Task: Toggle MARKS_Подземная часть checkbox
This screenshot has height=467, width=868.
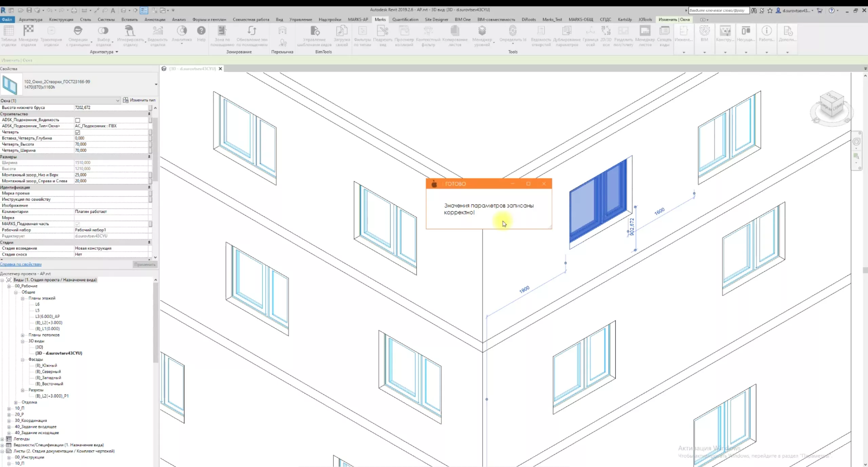Action: pyautogui.click(x=78, y=224)
